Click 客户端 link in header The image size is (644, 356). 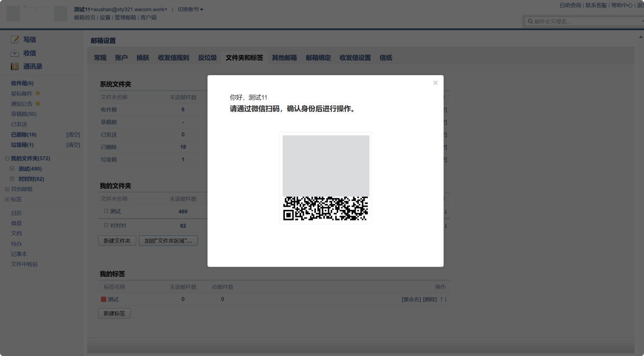coord(148,17)
